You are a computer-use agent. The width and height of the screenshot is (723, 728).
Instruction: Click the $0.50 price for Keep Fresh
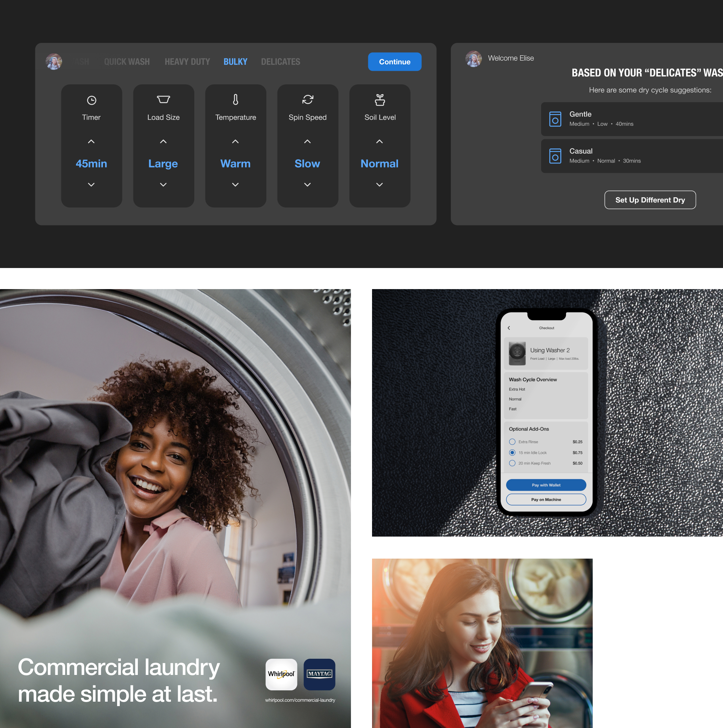coord(577,463)
